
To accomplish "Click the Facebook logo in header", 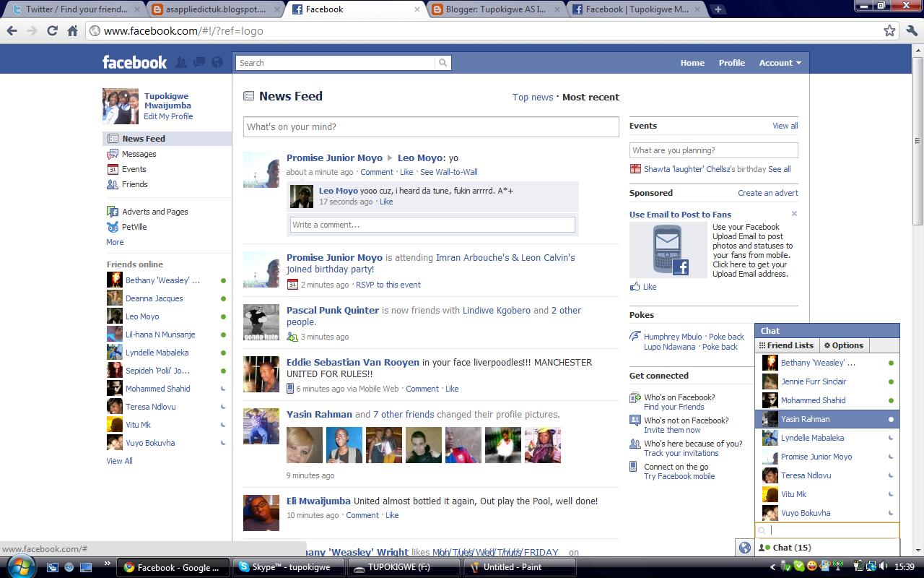I will 134,62.
